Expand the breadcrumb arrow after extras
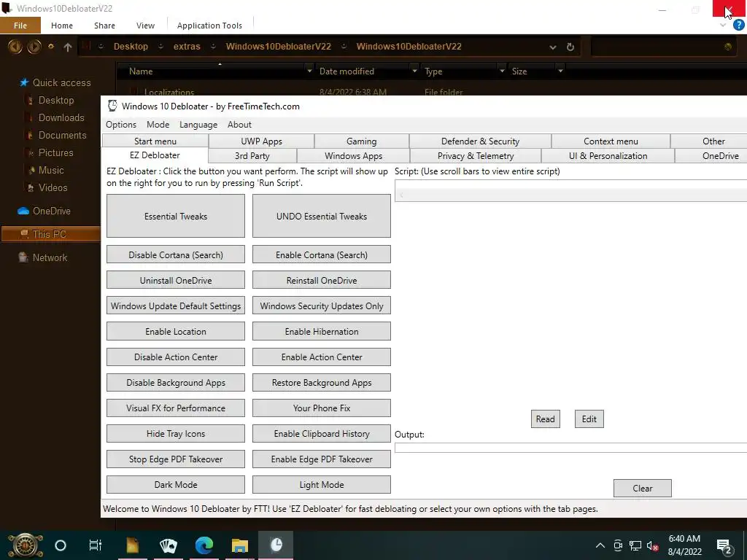The image size is (747, 560). click(x=213, y=47)
